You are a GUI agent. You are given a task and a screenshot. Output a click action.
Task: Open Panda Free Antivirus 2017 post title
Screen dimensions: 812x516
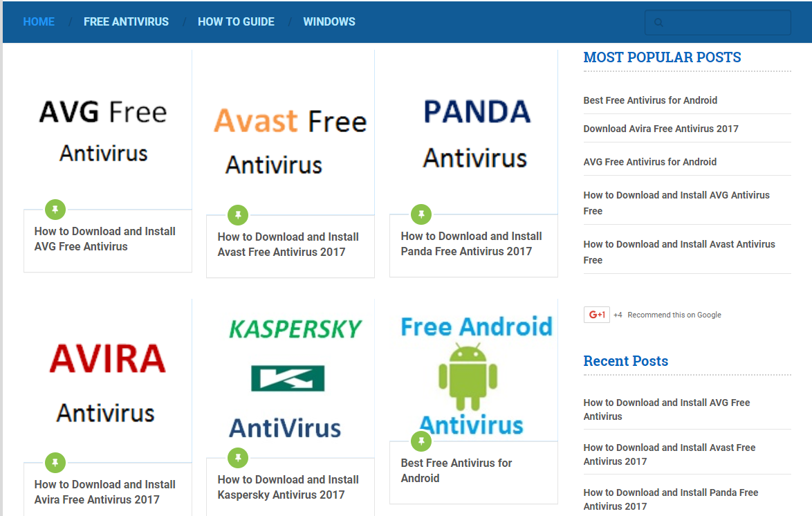point(471,243)
